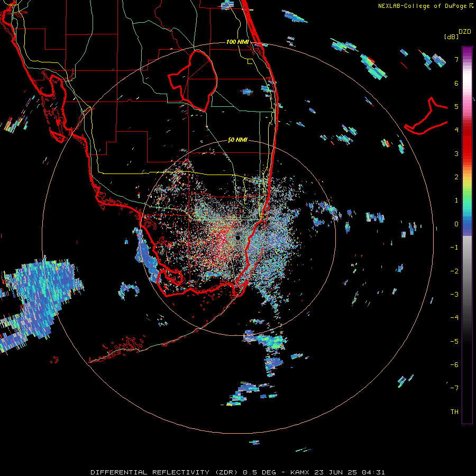Click the 5 value on the color scale
Viewport: 476px width, 476px height.
pos(456,106)
